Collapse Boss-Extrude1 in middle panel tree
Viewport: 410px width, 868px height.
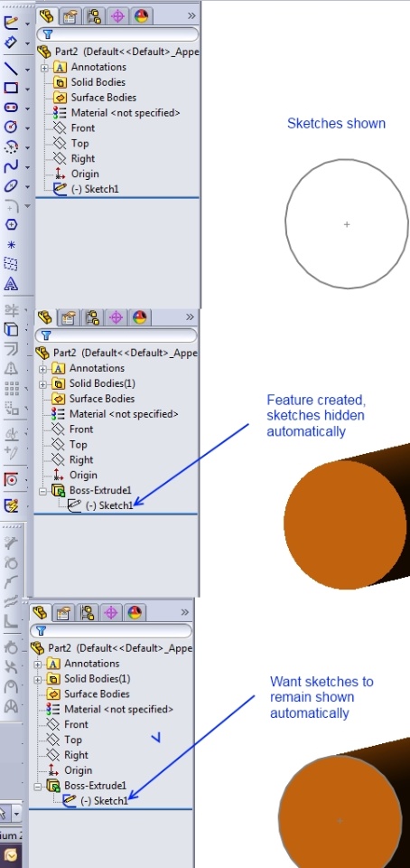click(42, 490)
